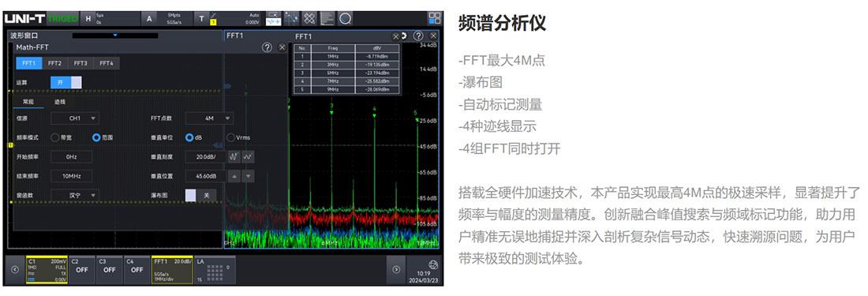Open FFT1 window settings gear

(x=405, y=36)
